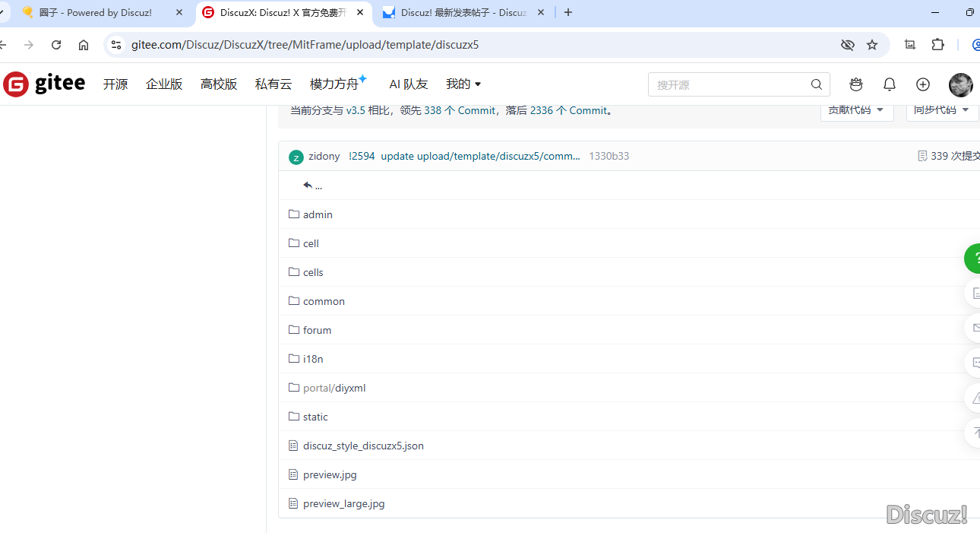Bookmark this page with the star icon
The height and width of the screenshot is (533, 980).
[872, 45]
